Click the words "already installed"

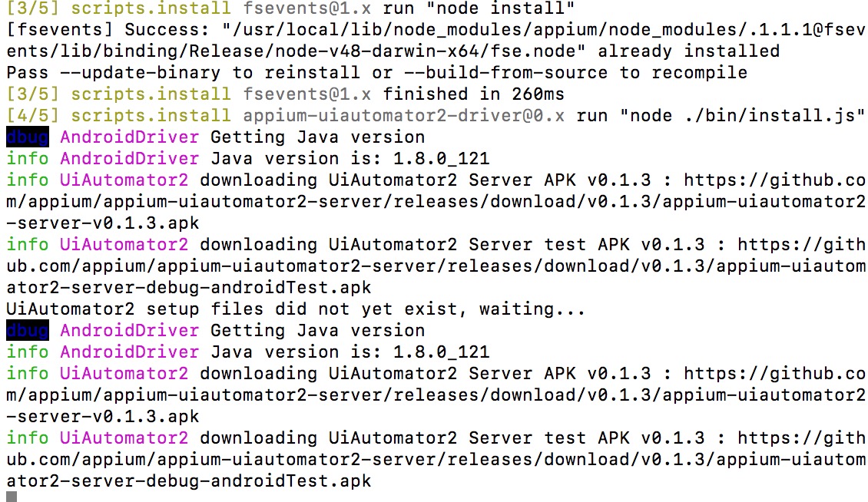[689, 51]
